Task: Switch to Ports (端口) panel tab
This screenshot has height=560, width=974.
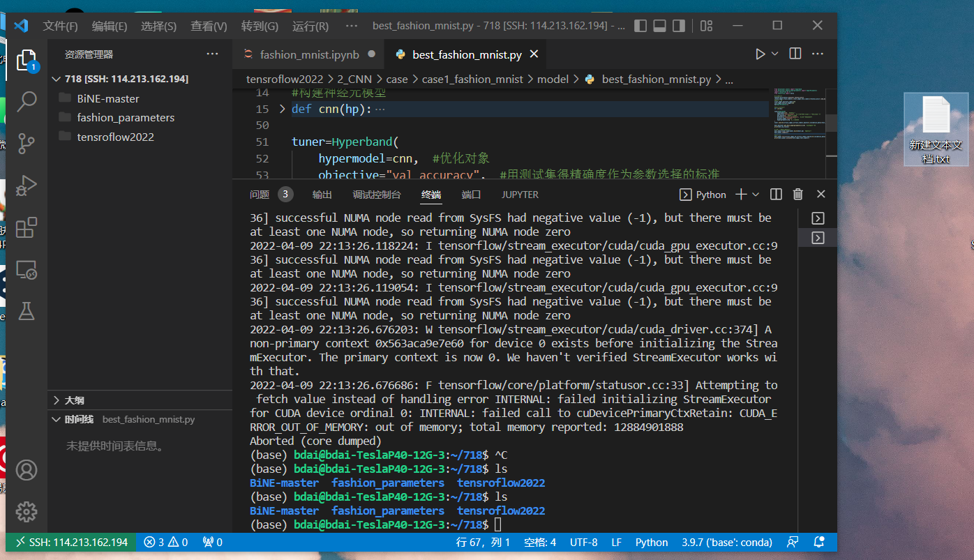Action: coord(471,195)
